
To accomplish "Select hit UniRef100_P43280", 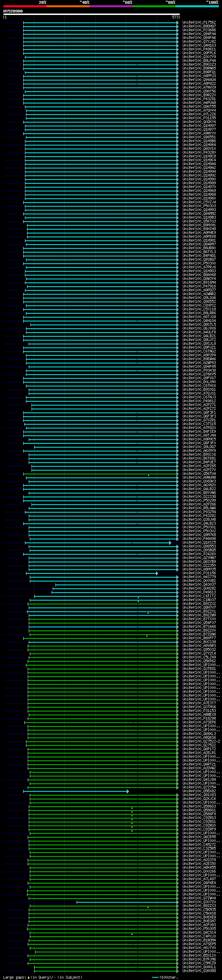I will 199,152.
